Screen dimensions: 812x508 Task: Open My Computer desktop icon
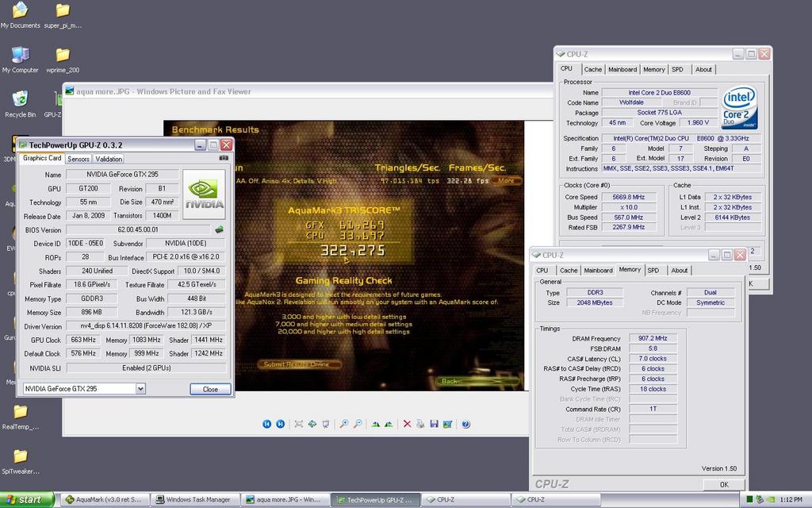pos(20,59)
